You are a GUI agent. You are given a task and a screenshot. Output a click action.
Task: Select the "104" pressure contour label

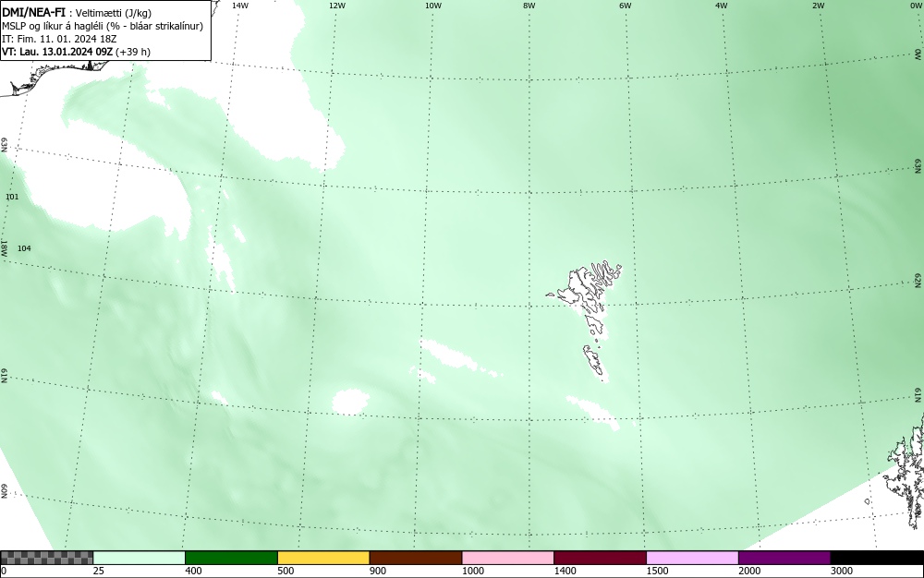[24, 248]
